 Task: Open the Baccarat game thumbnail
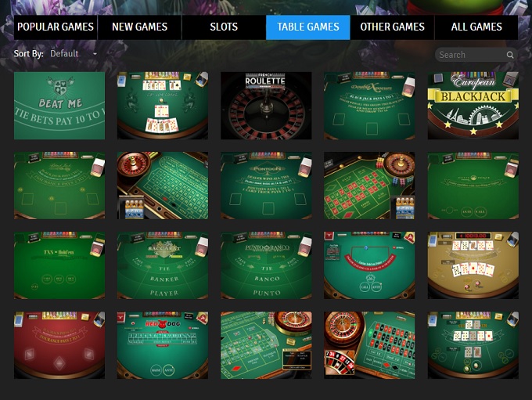coord(163,265)
